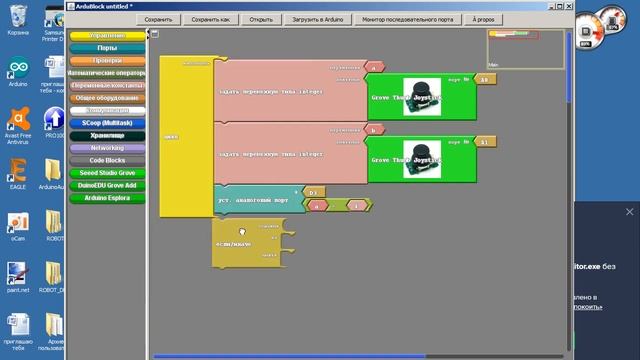Select the second integer variable set block
Image resolution: width=640 pixels, height=360 pixels.
(290, 154)
